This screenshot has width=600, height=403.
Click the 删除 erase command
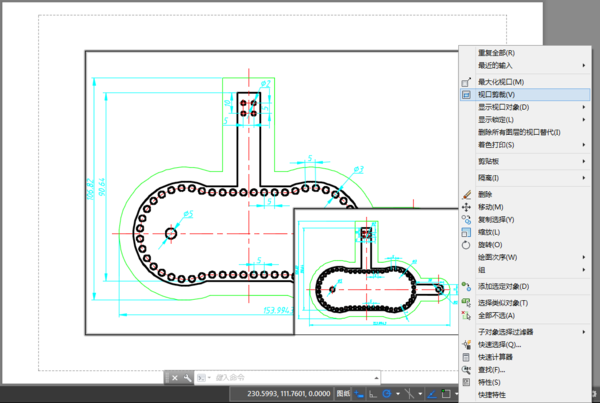pos(486,194)
